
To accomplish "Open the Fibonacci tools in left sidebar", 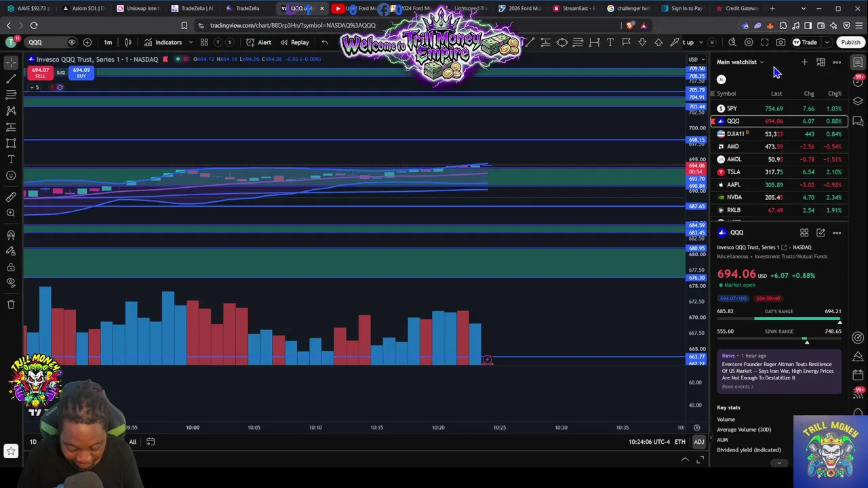I will tap(11, 94).
